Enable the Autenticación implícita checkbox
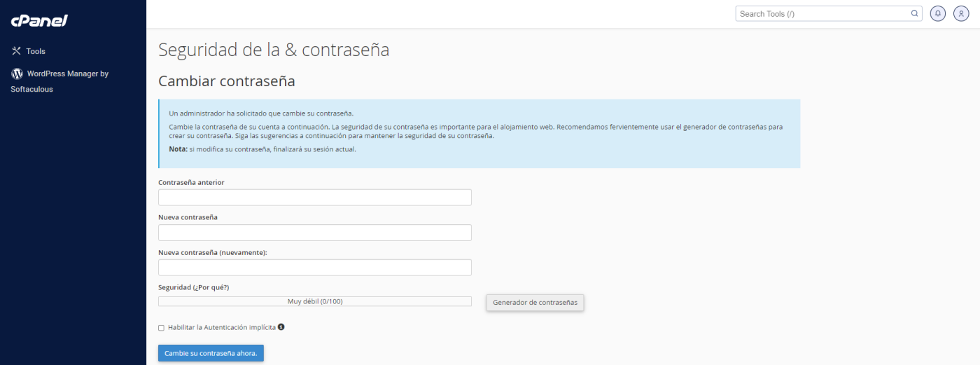980x365 pixels. click(162, 328)
